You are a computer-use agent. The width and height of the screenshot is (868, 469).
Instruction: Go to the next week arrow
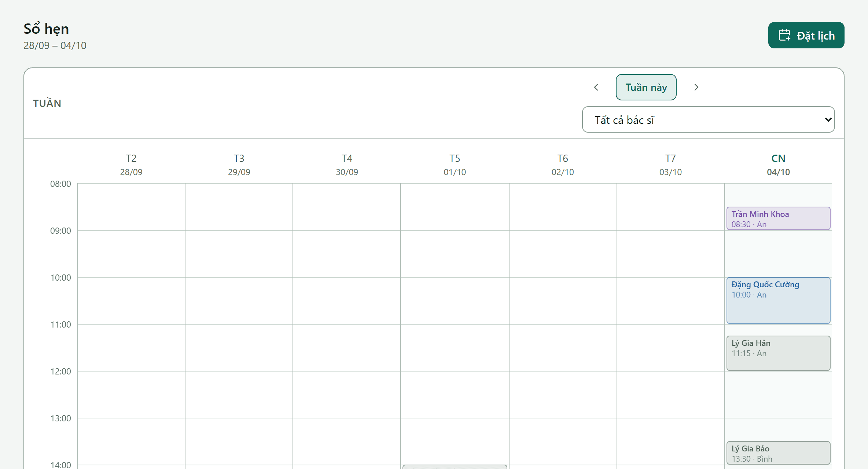696,87
